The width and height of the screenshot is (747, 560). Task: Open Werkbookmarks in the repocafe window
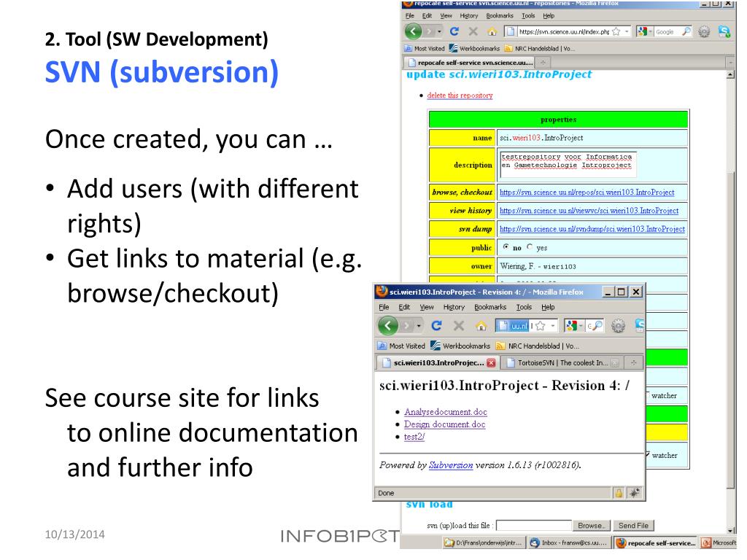(474, 49)
